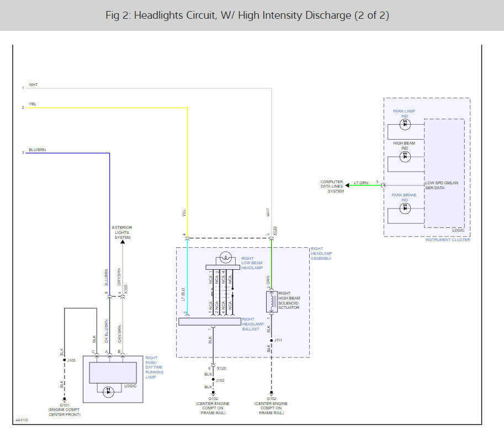Click the 'RIGHT HEADLAMP ASSEMBLY' label
Screen dimensions: 504x443
pos(321,253)
